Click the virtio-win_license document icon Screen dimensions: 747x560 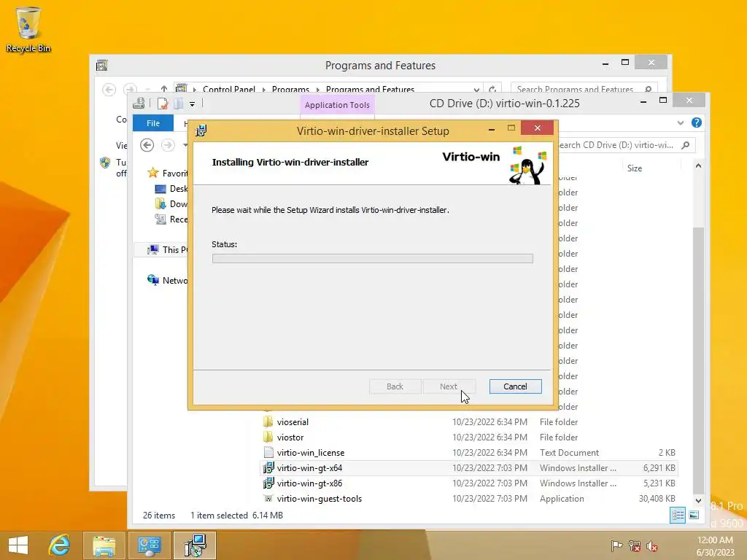tap(268, 452)
